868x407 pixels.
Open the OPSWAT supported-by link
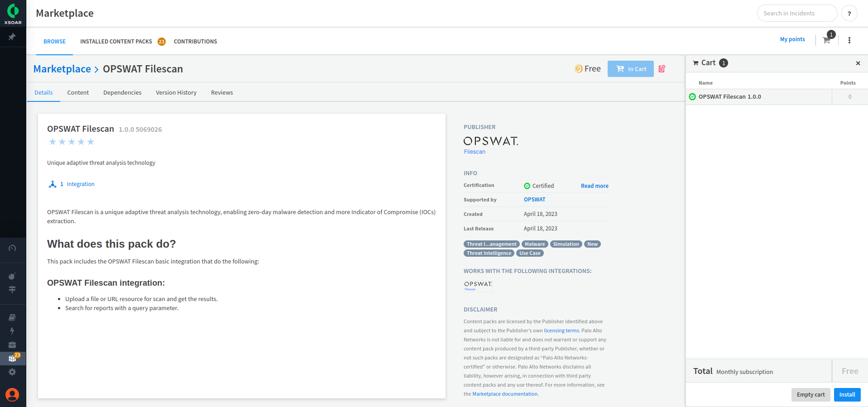point(535,200)
